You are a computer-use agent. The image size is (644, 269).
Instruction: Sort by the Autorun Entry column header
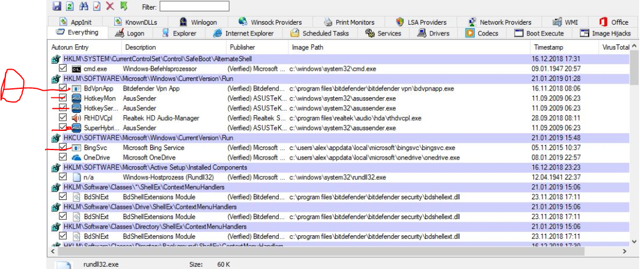85,47
